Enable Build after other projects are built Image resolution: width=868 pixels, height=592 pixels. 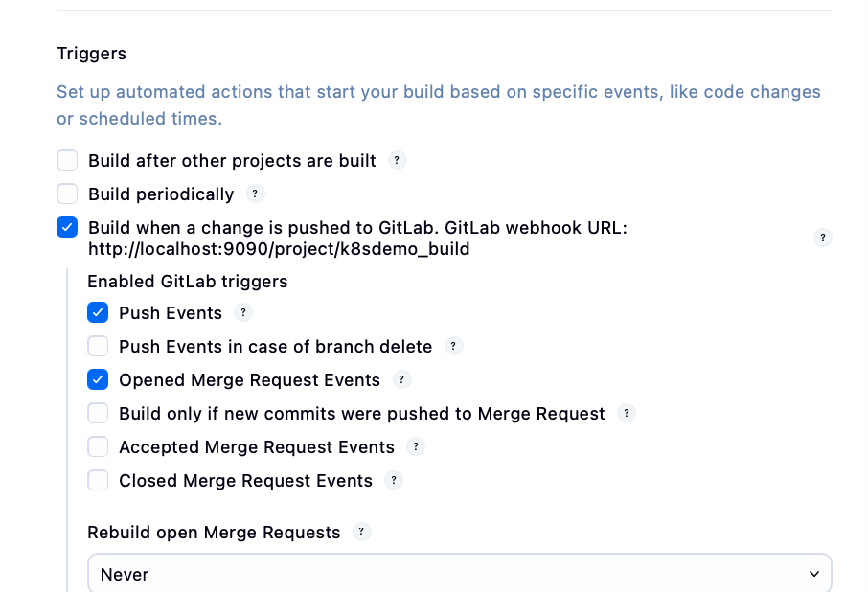pos(67,160)
